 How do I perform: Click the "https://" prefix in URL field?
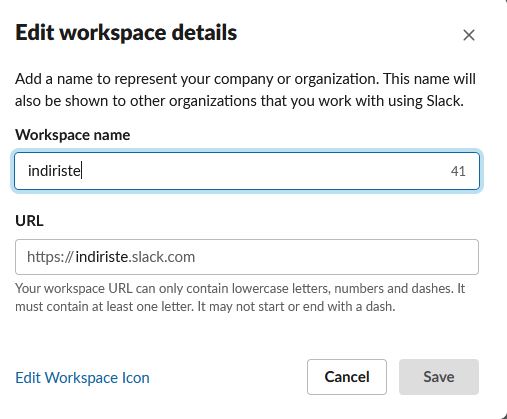click(50, 257)
